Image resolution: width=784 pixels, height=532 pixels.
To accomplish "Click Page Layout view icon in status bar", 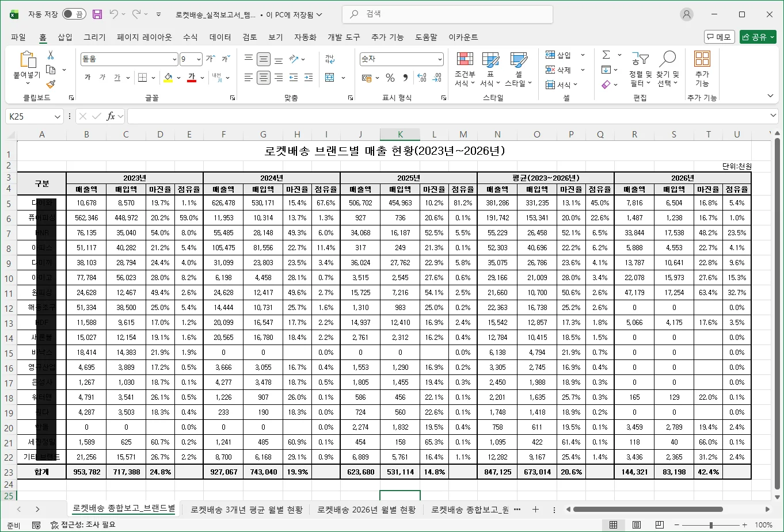I will (637, 525).
